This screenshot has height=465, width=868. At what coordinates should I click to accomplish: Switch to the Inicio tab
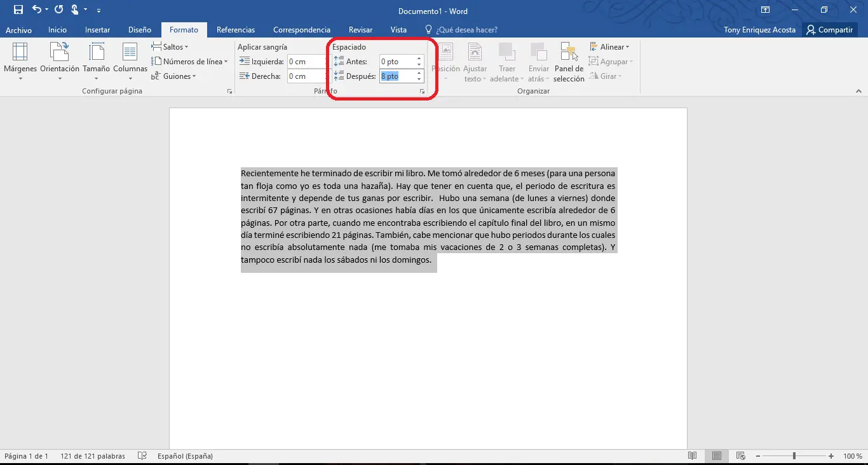point(57,30)
